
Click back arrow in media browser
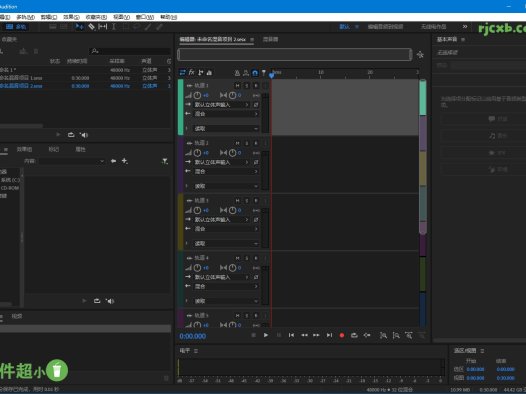(113, 161)
